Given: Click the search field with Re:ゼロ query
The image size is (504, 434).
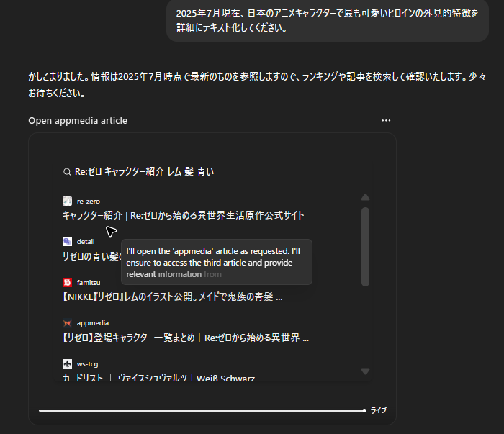Looking at the screenshot, I should (x=213, y=172).
